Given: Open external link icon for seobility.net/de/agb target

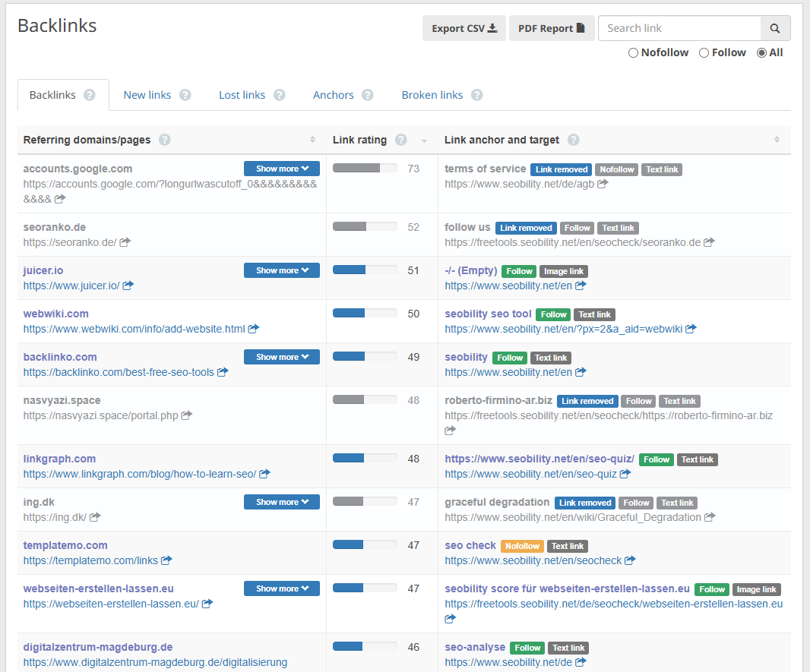Looking at the screenshot, I should (603, 184).
